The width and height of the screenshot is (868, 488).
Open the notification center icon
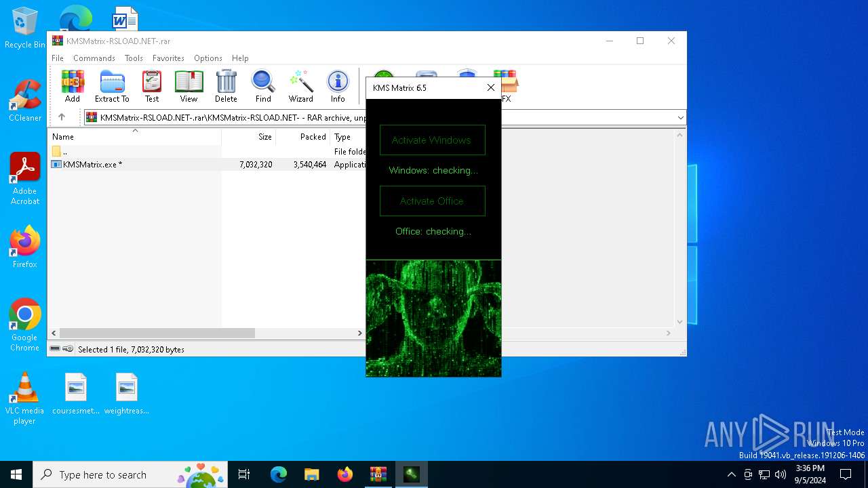(x=846, y=474)
